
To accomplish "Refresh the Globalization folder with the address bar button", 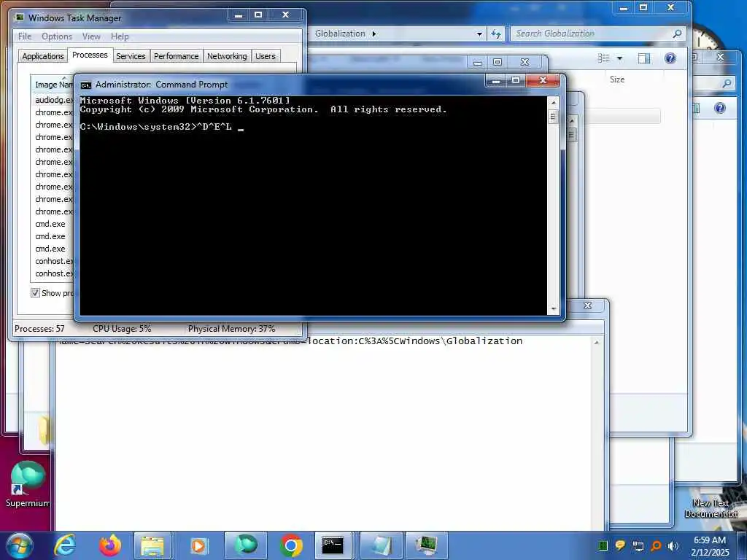I will tap(496, 34).
